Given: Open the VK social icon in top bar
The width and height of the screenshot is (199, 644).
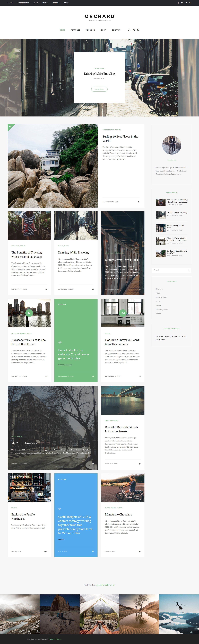Looking at the screenshot, I should pyautogui.click(x=186, y=3).
